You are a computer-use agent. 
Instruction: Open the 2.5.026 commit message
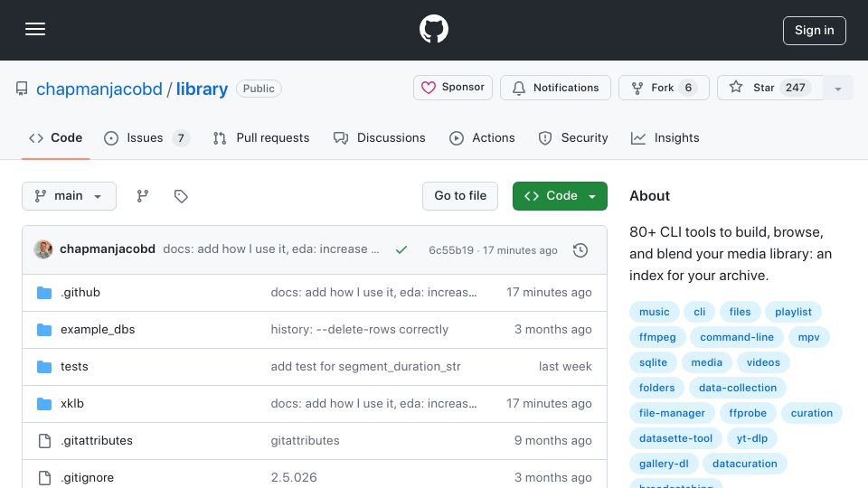294,477
